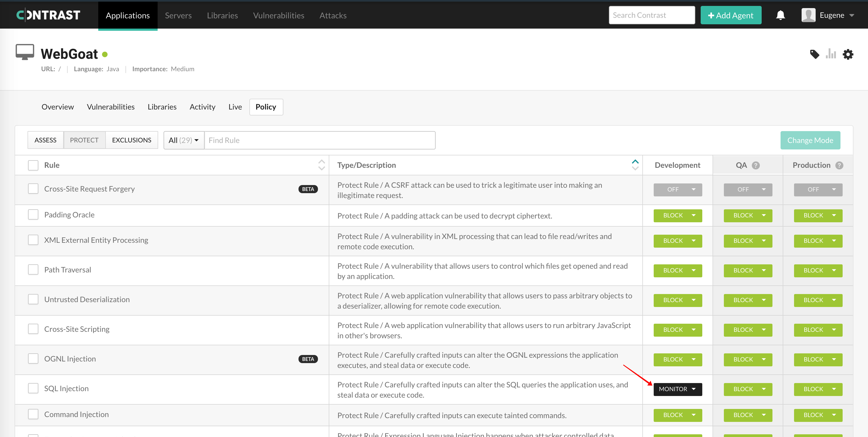
Task: Open SQL Injection Development MONITOR dropdown
Action: pos(678,389)
